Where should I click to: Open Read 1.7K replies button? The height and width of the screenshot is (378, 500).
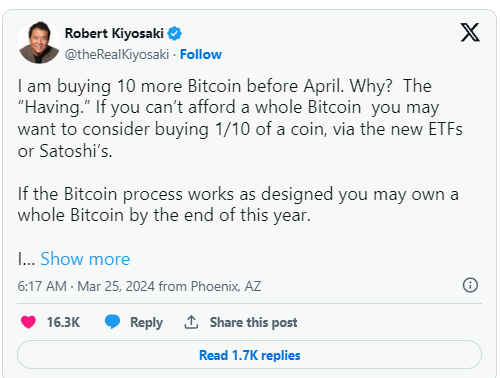click(249, 355)
